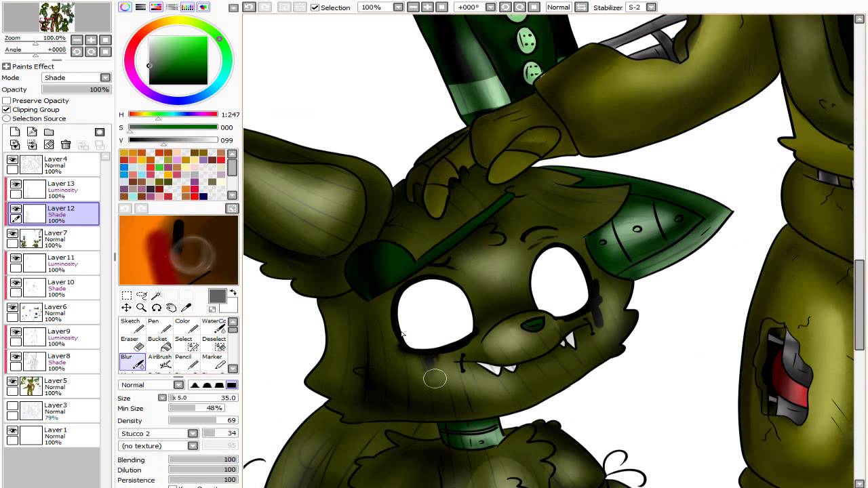Adjust the Hue slider bar
This screenshot has width=868, height=488.
click(173, 114)
